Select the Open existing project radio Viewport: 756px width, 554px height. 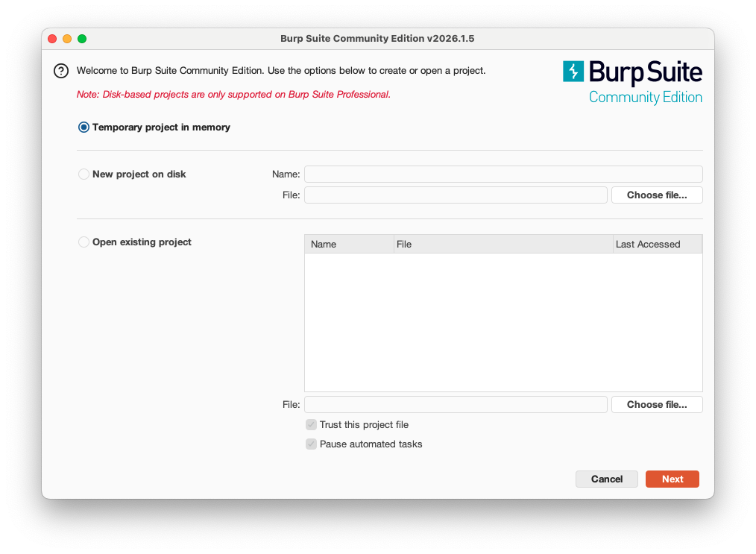pos(84,242)
